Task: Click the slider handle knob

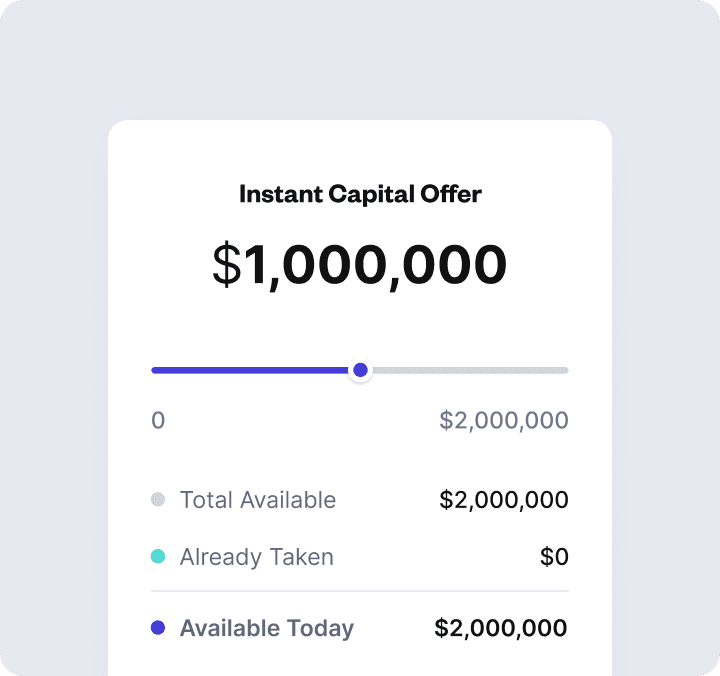Action: pos(361,370)
